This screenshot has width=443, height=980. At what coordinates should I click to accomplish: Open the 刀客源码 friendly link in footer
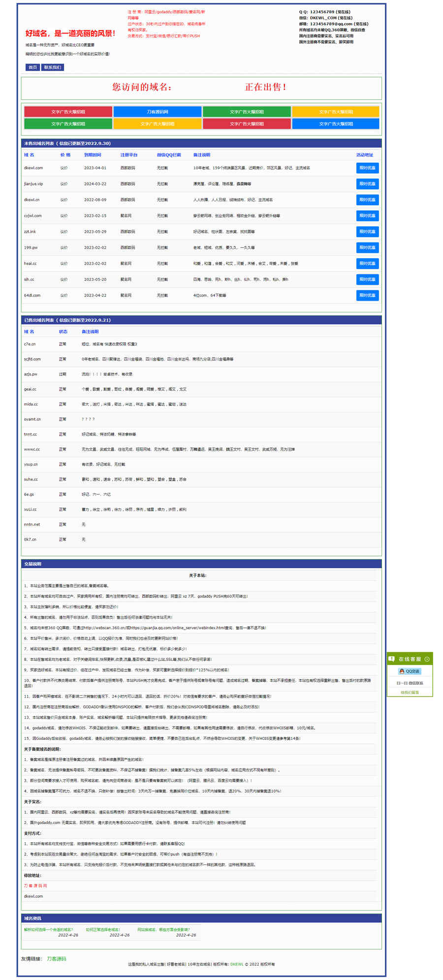[x=56, y=959]
